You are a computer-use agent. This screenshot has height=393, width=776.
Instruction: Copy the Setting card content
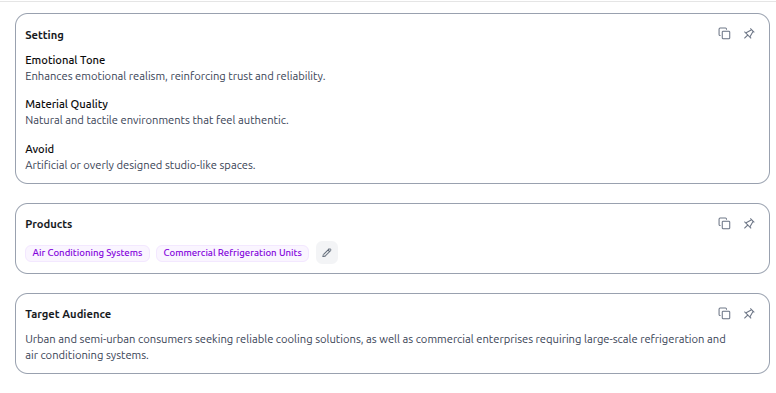[x=724, y=34]
